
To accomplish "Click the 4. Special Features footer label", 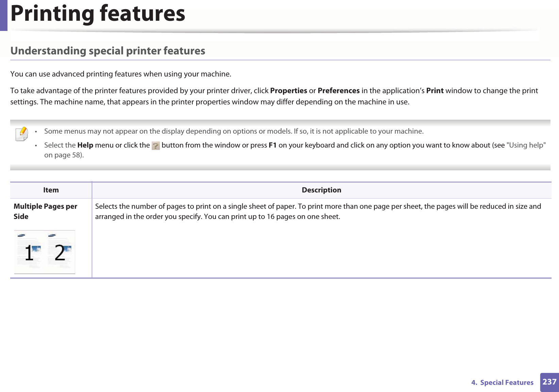I will (x=502, y=382).
